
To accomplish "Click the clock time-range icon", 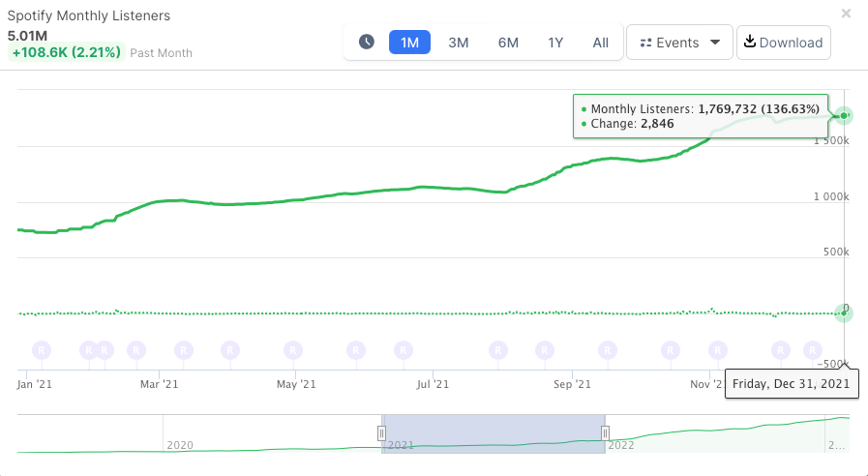I will [367, 42].
